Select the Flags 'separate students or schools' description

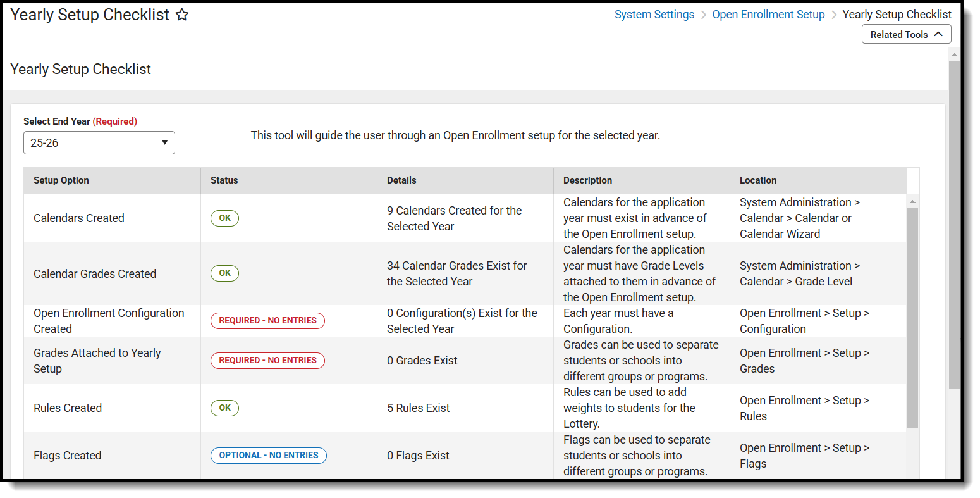(x=637, y=456)
